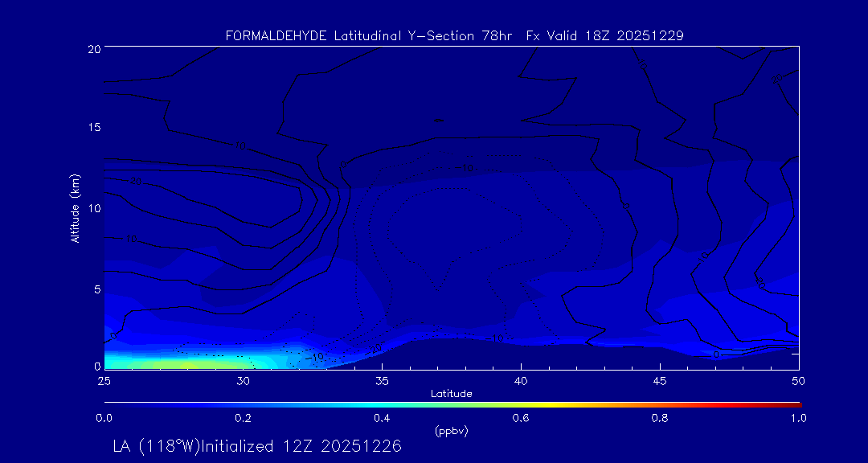Click the (ppbv) units label
The image size is (868, 463).
(451, 431)
